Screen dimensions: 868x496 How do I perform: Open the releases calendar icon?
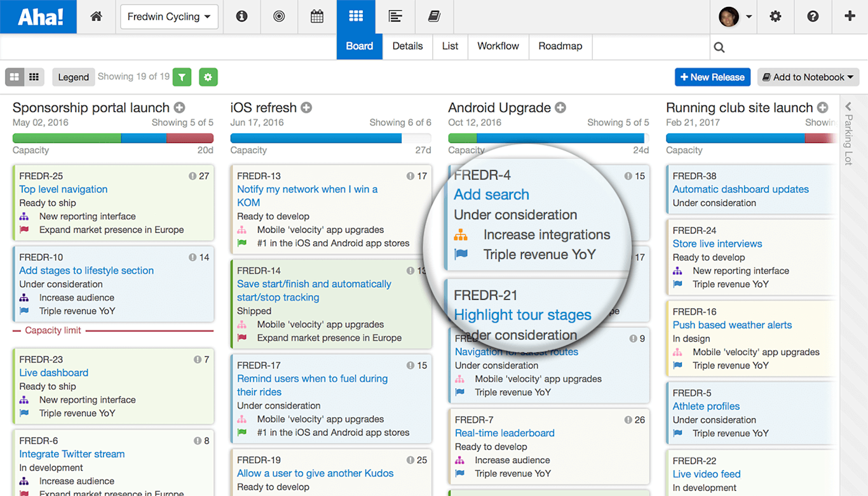(x=317, y=17)
